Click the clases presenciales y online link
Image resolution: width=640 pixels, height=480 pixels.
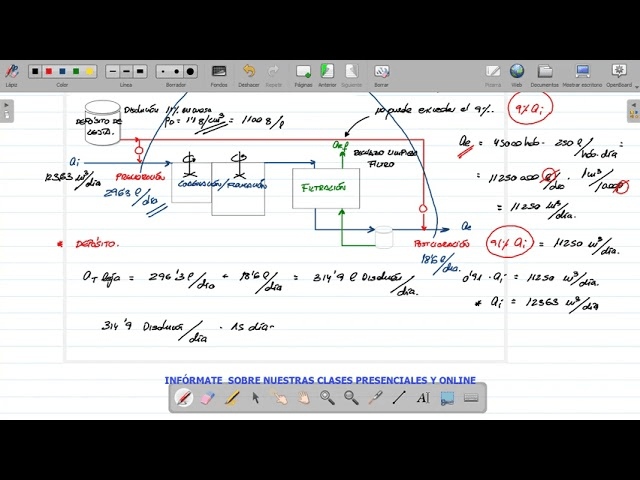pyautogui.click(x=320, y=380)
